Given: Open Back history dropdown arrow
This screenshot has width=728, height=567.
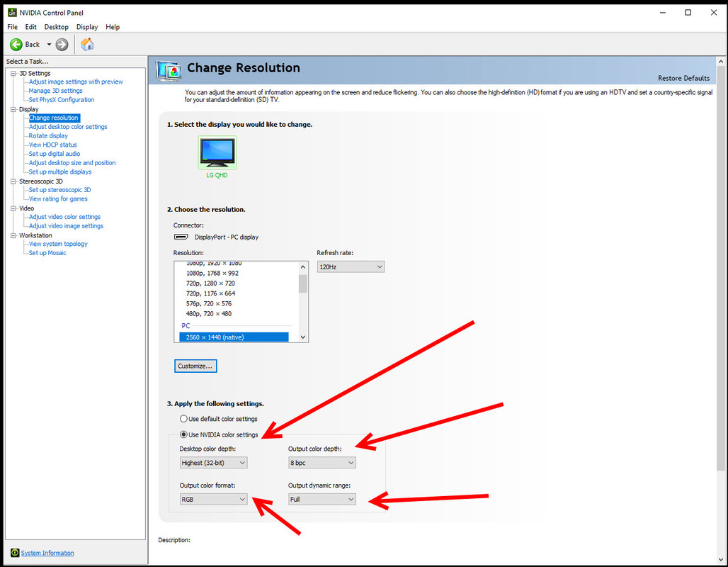Looking at the screenshot, I should point(49,45).
